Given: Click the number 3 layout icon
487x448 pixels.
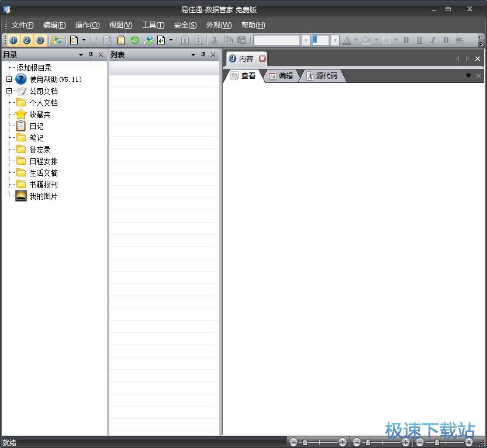Looking at the screenshot, I should pos(40,40).
